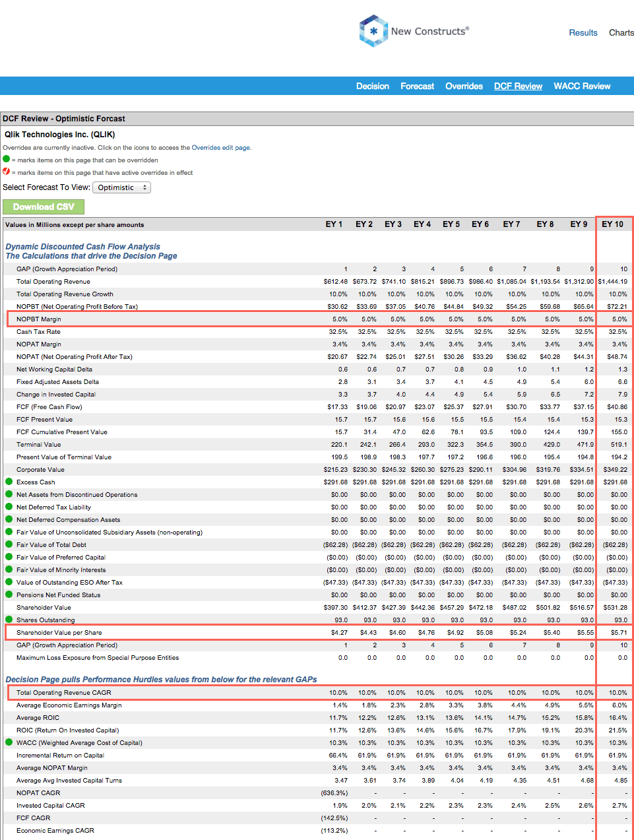The image size is (634, 840).
Task: Click EY 1 FCF CAGR value (142.5%)
Action: [x=334, y=818]
